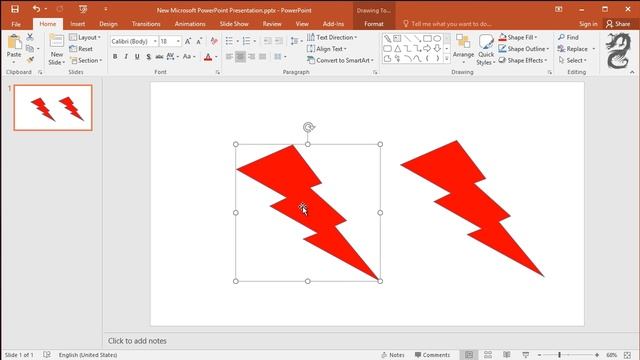The width and height of the screenshot is (640, 360).
Task: Open the Calibri (Body) font dropdown
Action: coord(155,41)
